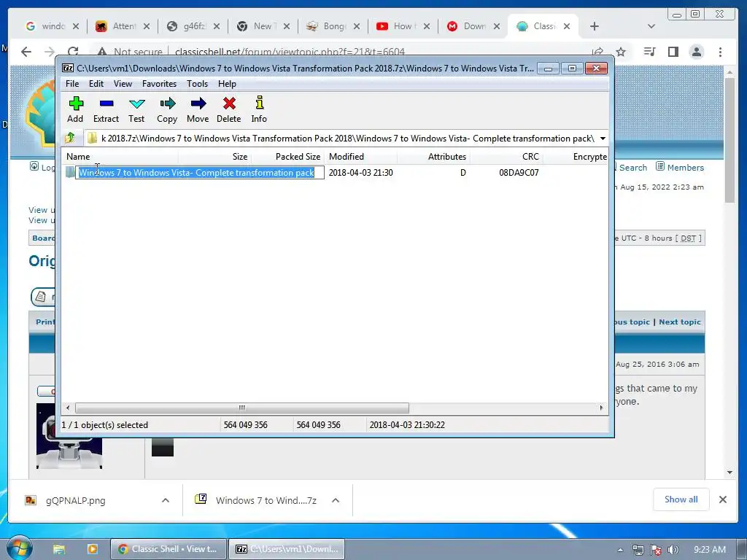Click the modified date 2018-04-03 21:30 cell
This screenshot has width=747, height=560.
pyautogui.click(x=360, y=173)
